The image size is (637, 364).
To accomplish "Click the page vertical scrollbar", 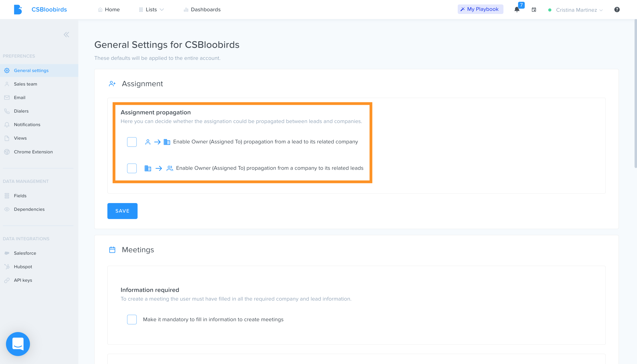I will 635,94.
